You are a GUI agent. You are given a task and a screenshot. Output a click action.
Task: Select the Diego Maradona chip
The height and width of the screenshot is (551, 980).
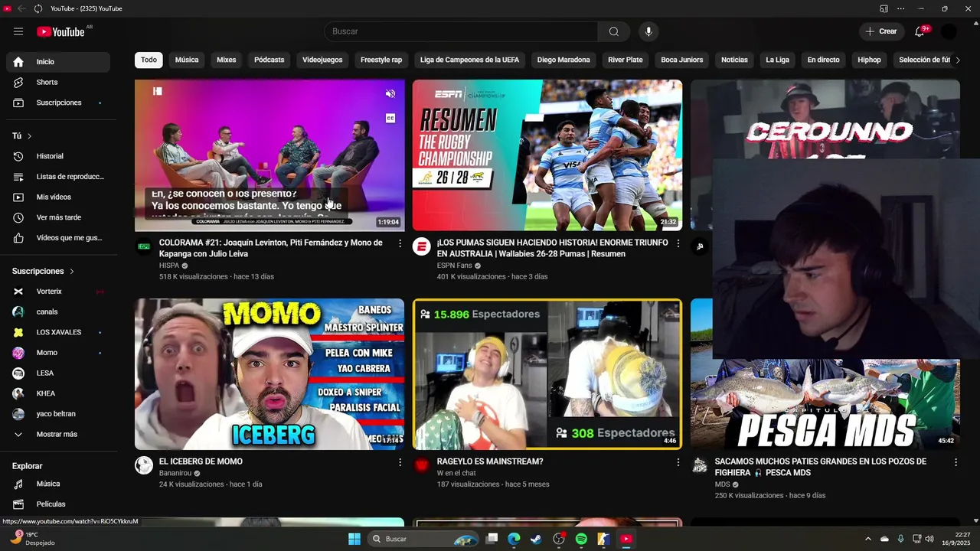tap(563, 60)
